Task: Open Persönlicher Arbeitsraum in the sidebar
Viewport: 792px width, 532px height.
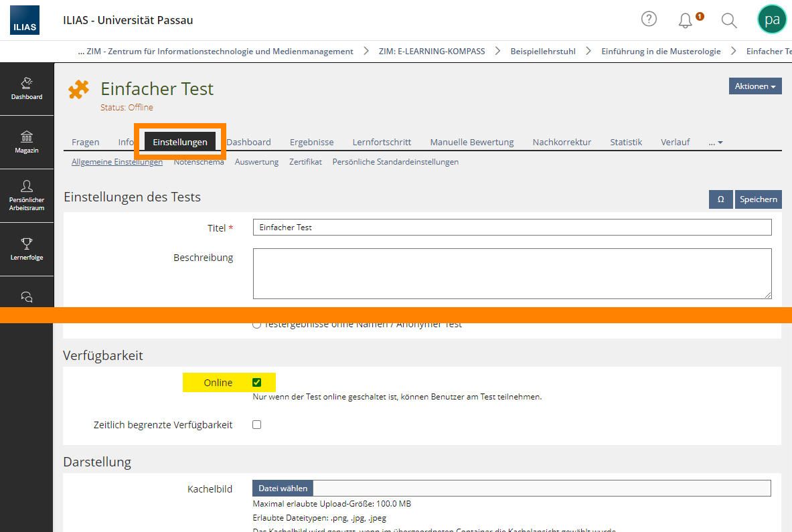Action: [27, 196]
